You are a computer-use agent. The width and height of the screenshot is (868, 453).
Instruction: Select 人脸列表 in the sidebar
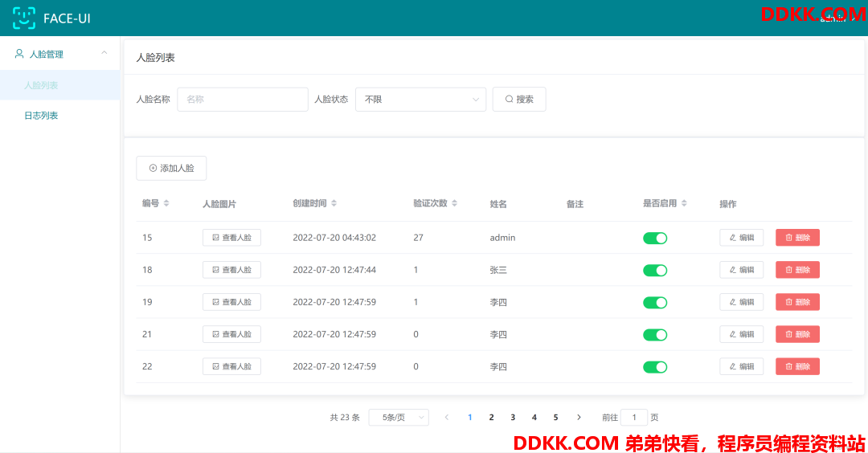(x=41, y=85)
